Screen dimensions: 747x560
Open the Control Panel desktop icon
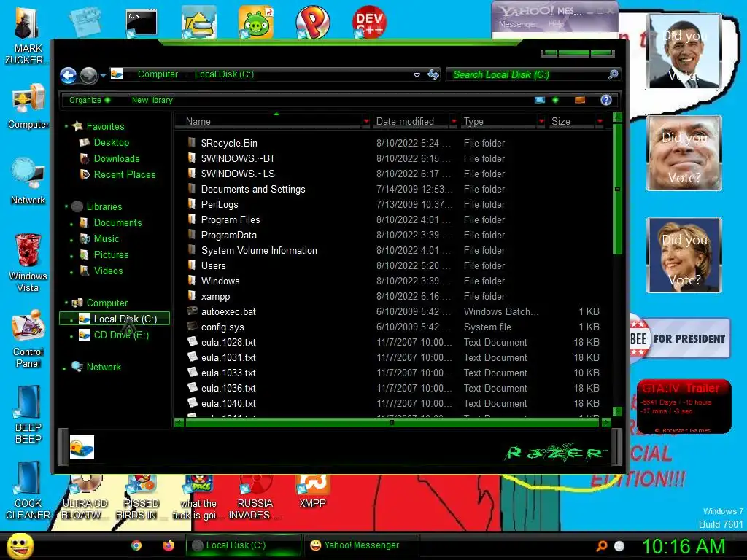point(28,339)
